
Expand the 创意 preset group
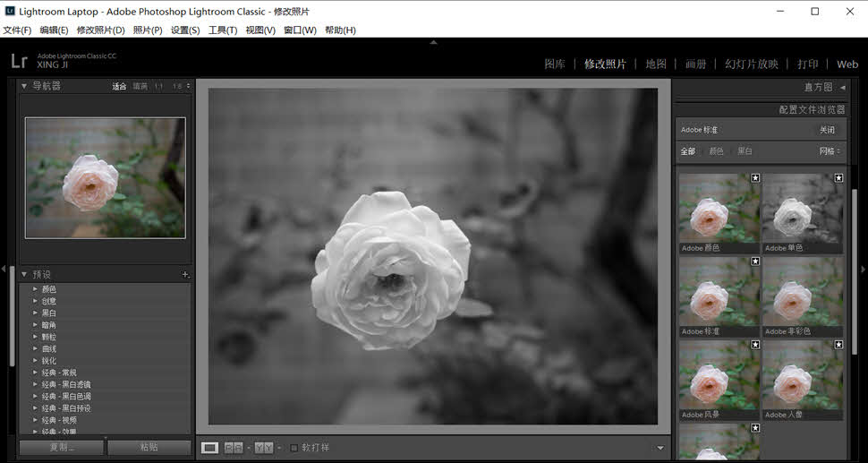36,301
